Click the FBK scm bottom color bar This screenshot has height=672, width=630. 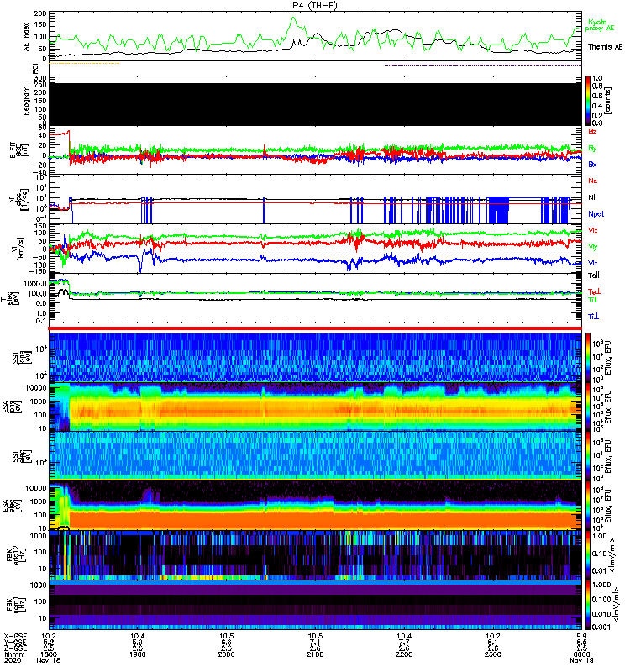[588, 605]
